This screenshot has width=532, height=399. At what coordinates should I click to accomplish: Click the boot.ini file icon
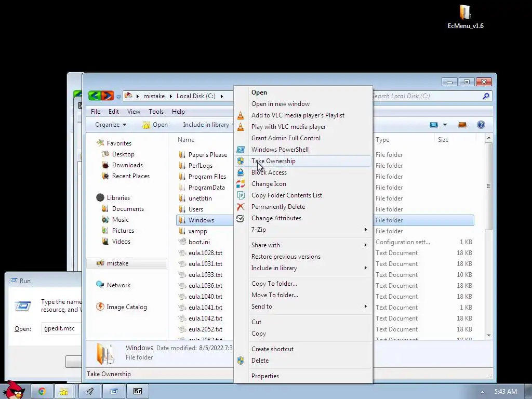182,242
